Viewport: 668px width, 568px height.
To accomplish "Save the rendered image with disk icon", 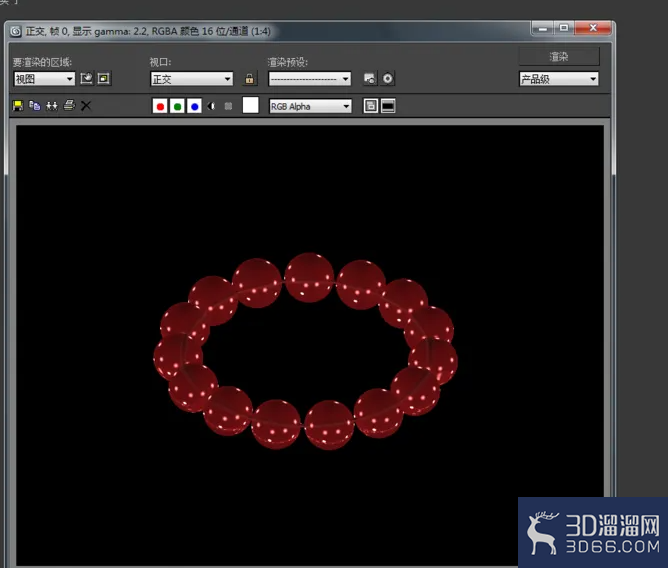I will click(18, 106).
